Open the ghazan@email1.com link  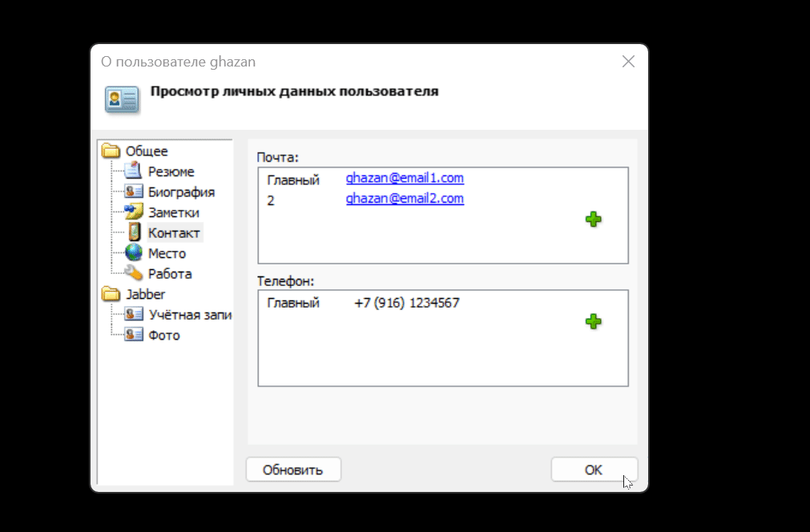(405, 178)
